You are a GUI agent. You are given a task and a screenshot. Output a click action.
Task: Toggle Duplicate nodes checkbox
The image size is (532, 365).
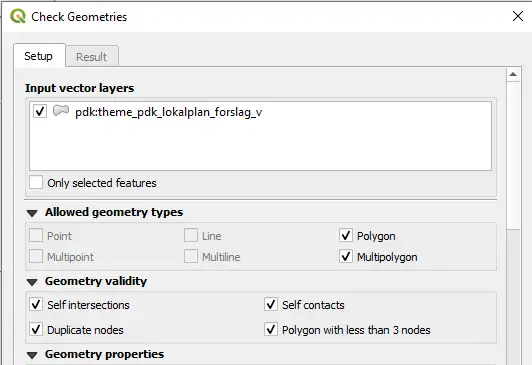pyautogui.click(x=36, y=329)
